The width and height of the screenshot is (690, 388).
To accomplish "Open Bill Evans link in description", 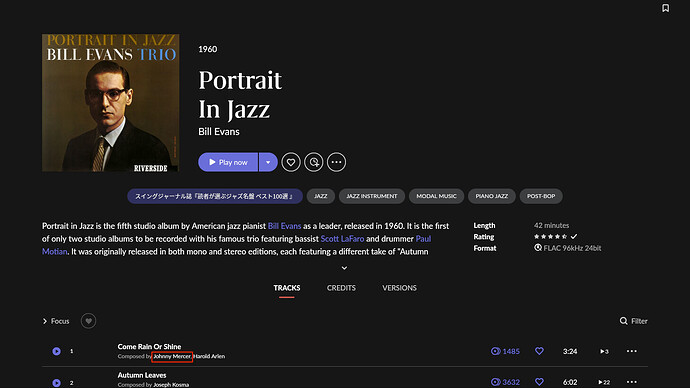I will [x=284, y=226].
